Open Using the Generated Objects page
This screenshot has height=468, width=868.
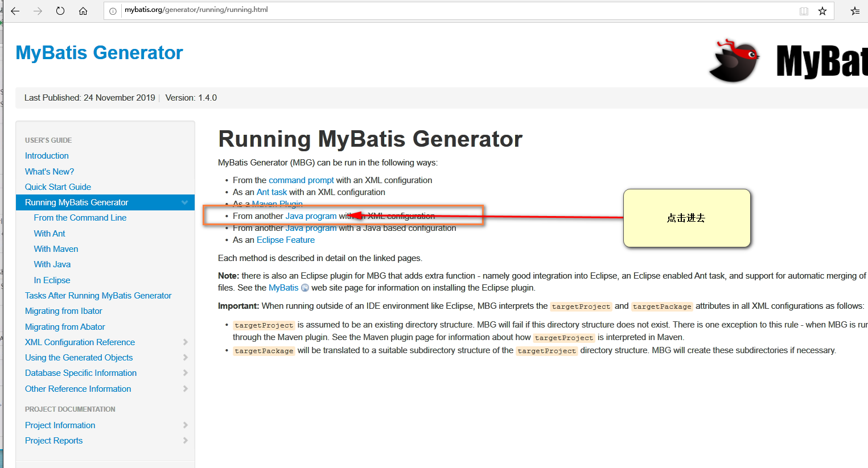[x=79, y=358]
